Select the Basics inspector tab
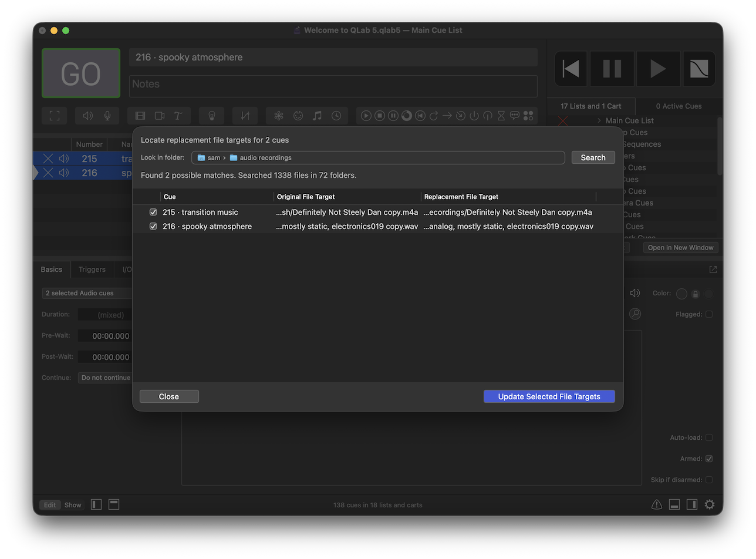This screenshot has height=559, width=756. [x=52, y=270]
